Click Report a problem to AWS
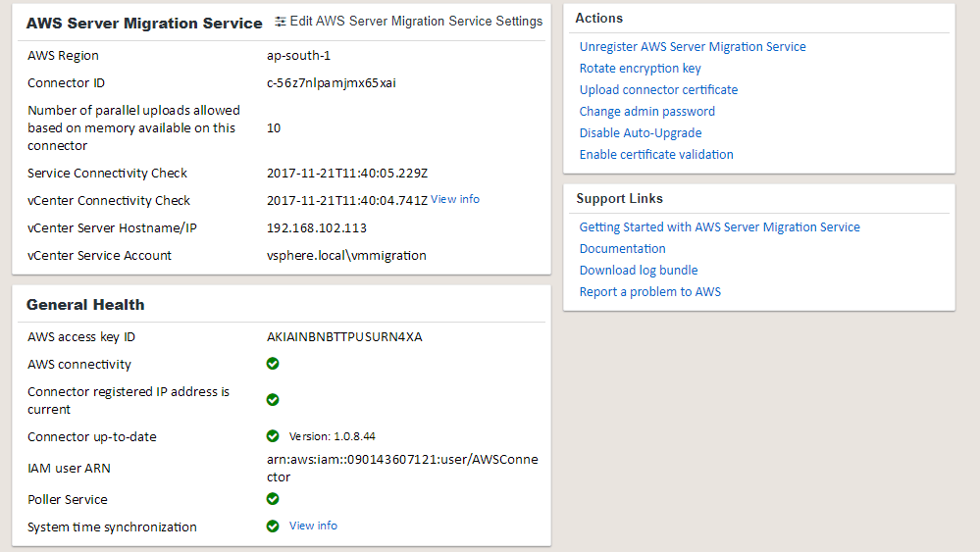The image size is (980, 552). [650, 291]
